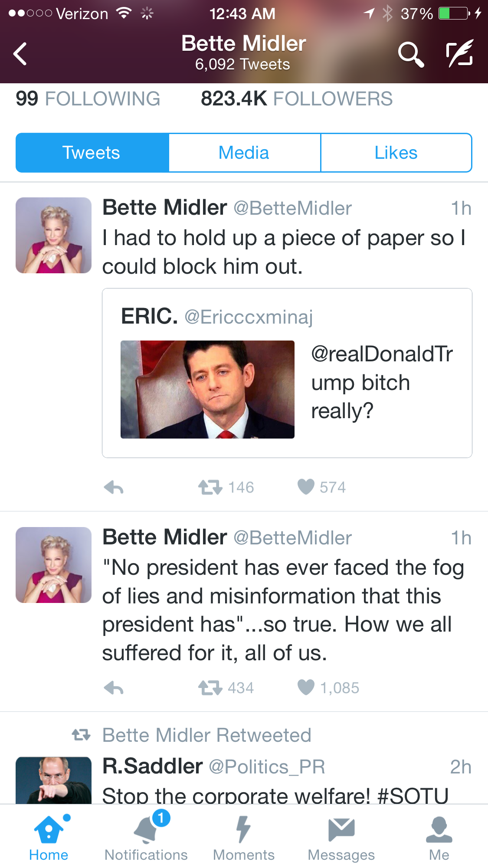Open the quoted ERIC. tweet photo
Viewport: 488px width, 868px height.
pyautogui.click(x=207, y=390)
